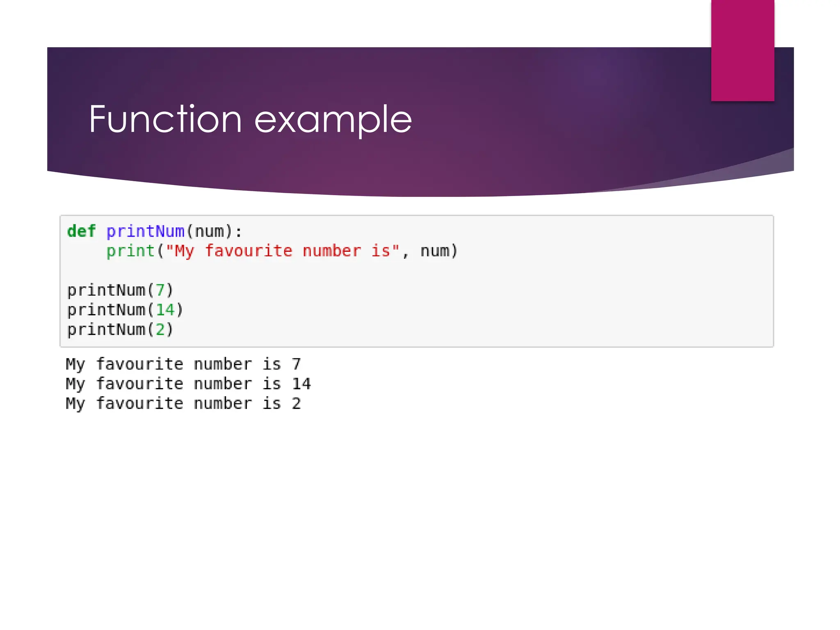Image resolution: width=840 pixels, height=630 pixels.
Task: Click the word "Function" in the title
Action: pyautogui.click(x=165, y=119)
